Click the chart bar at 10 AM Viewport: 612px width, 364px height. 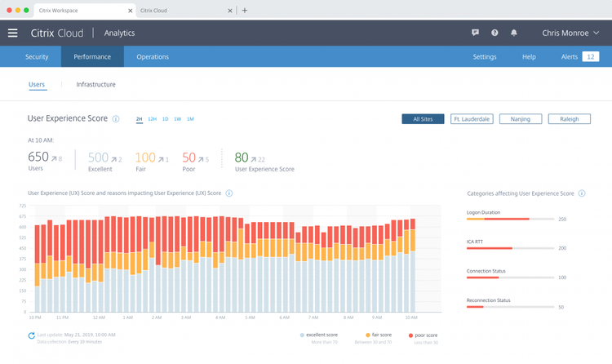click(413, 265)
